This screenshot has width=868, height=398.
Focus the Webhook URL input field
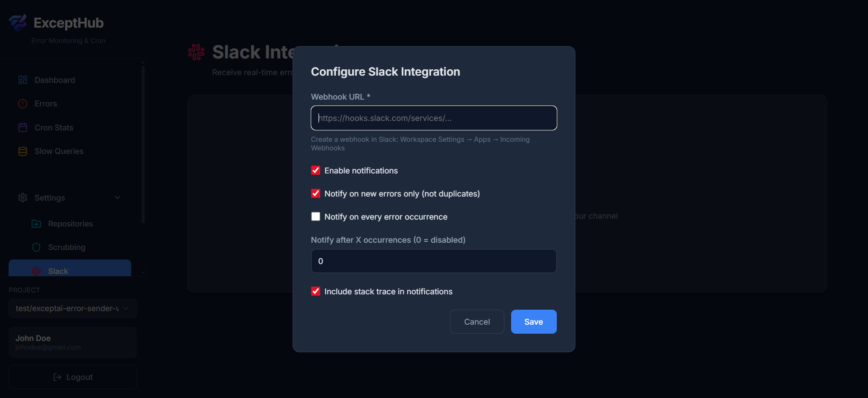(x=434, y=118)
